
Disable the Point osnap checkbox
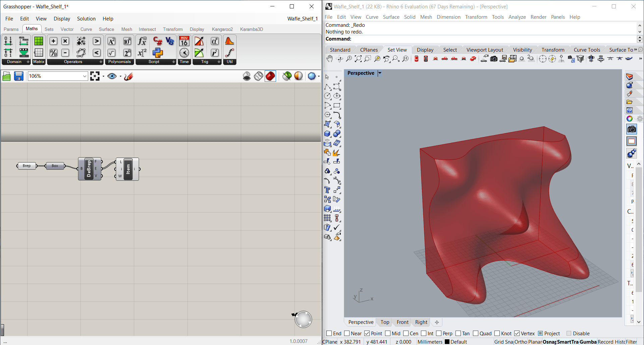[x=367, y=333]
